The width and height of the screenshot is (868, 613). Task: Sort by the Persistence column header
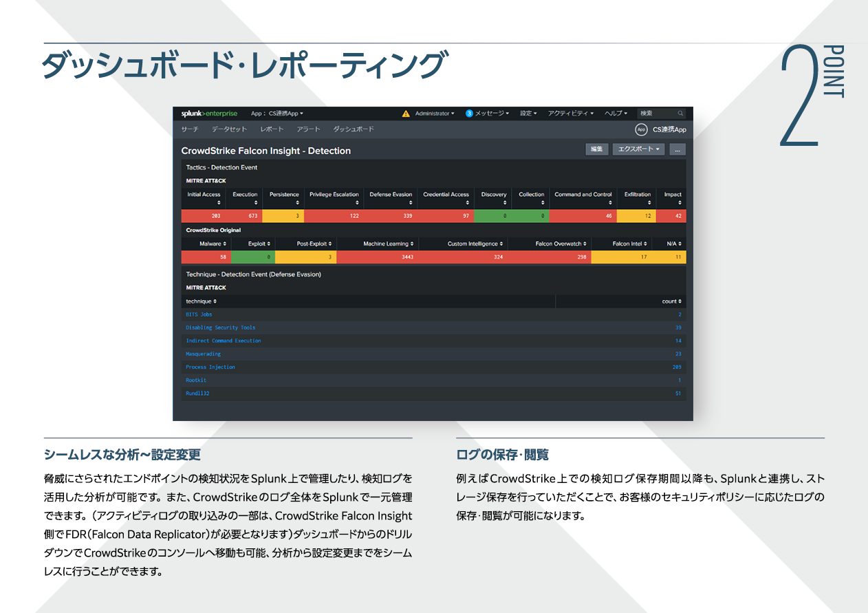pos(284,198)
